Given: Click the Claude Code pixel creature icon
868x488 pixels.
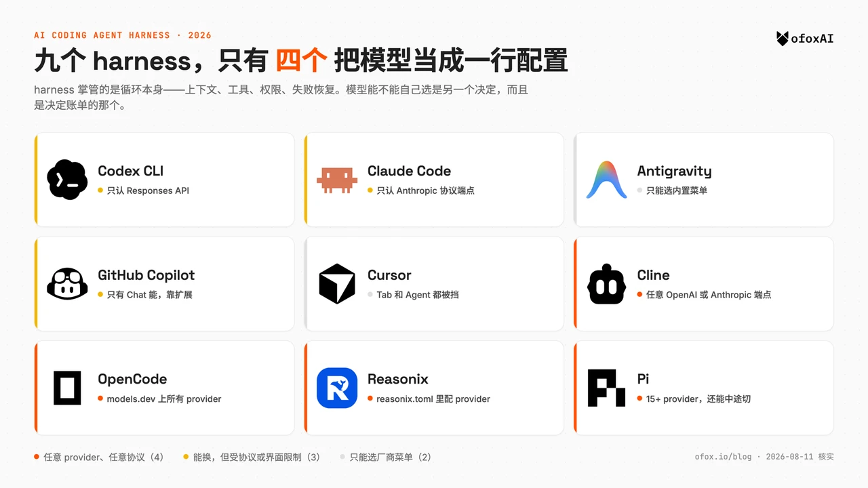Looking at the screenshot, I should [337, 180].
